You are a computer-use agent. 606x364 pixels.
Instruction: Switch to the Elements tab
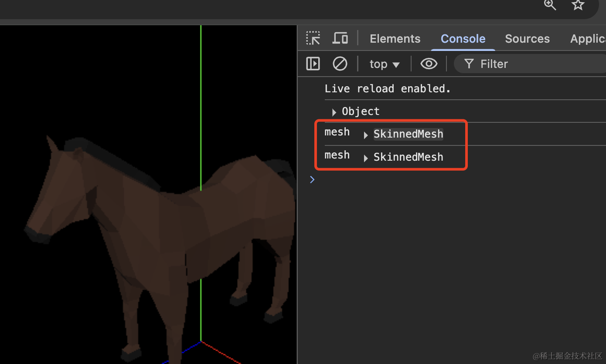tap(395, 39)
